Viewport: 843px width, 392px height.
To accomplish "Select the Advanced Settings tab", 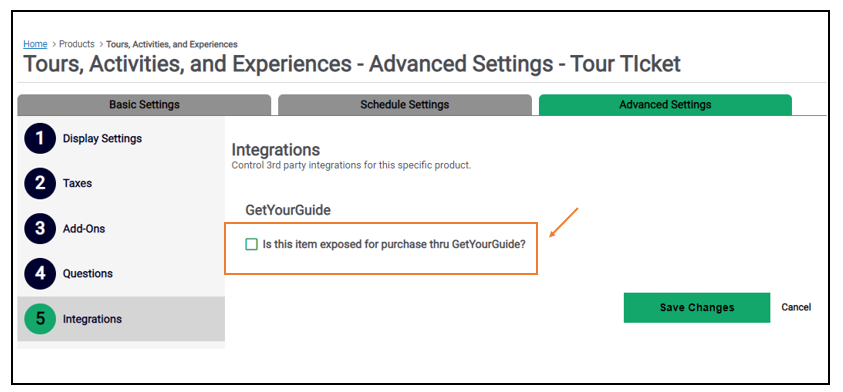I will coord(665,105).
